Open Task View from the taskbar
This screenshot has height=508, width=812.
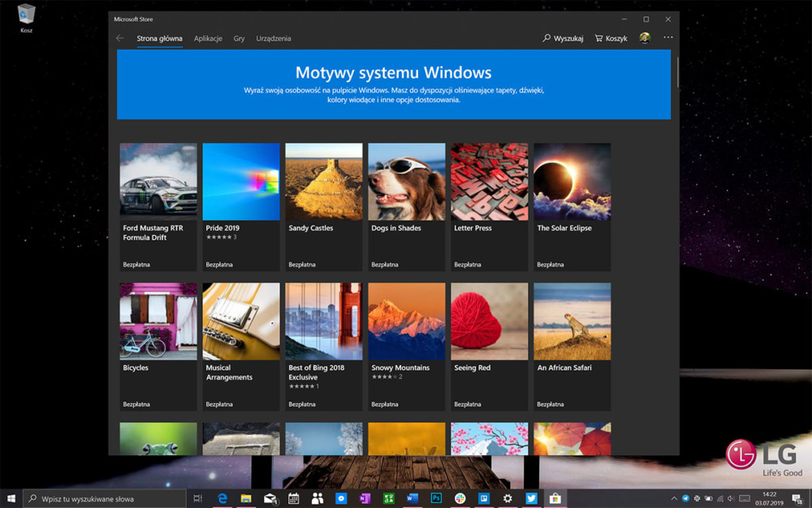[197, 499]
